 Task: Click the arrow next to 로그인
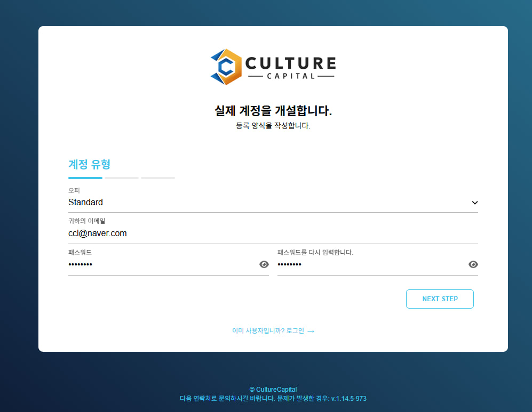311,331
